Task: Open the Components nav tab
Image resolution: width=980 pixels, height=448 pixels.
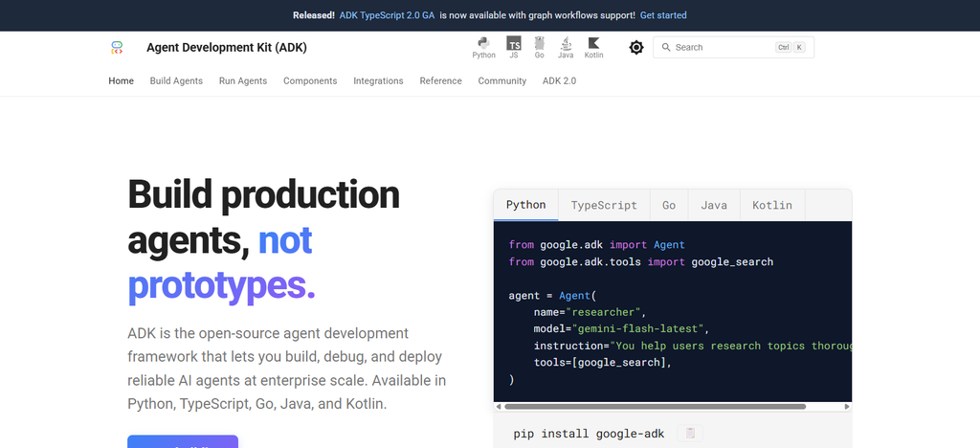Action: click(x=310, y=80)
